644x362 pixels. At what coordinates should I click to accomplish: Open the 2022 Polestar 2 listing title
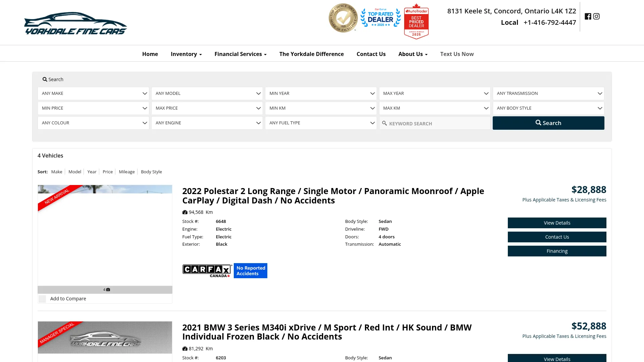(333, 196)
